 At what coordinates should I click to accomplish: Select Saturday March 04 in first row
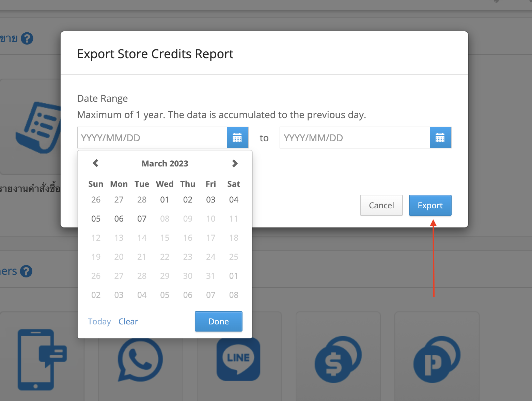234,199
